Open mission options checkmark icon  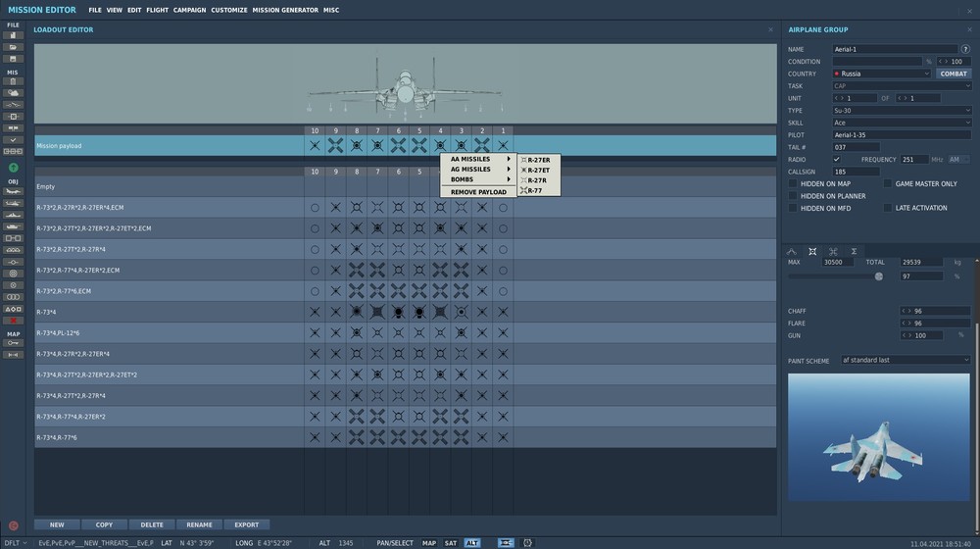coord(13,140)
